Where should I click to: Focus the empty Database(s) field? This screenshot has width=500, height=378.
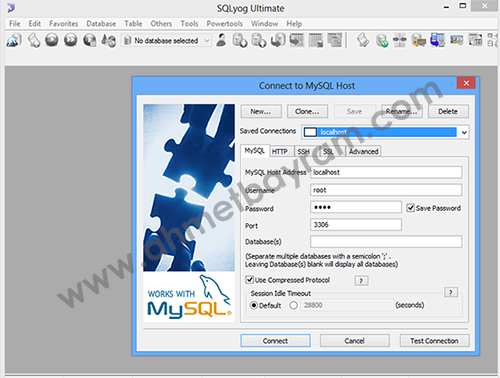(386, 241)
